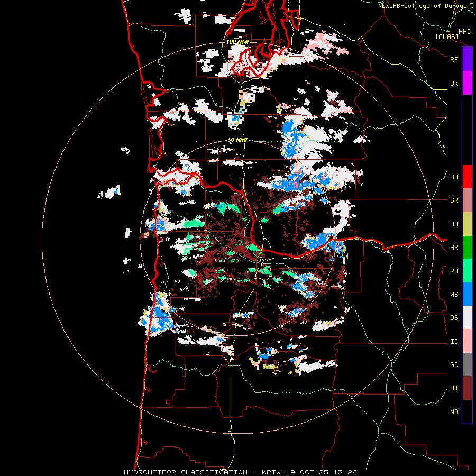Click the UK magenta legend swatch

[x=467, y=83]
